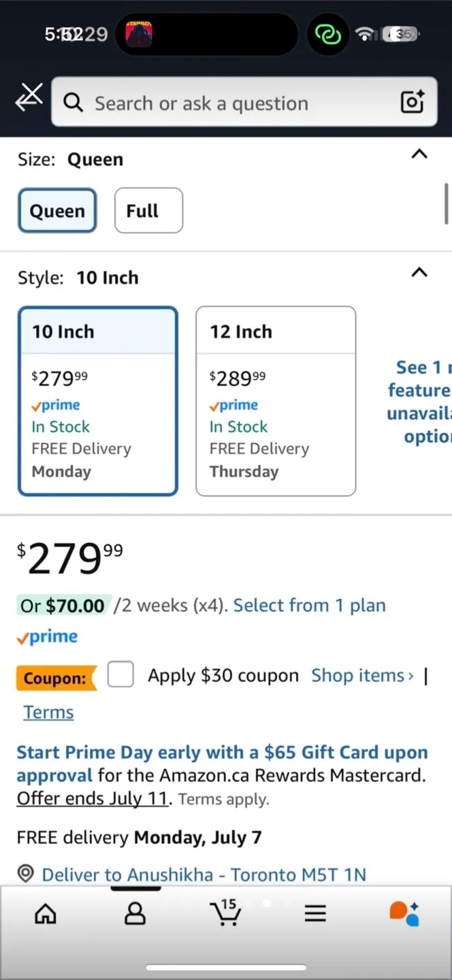This screenshot has height=980, width=452.
Task: Switch to the Home tab in bottom navigation
Action: pos(45,913)
